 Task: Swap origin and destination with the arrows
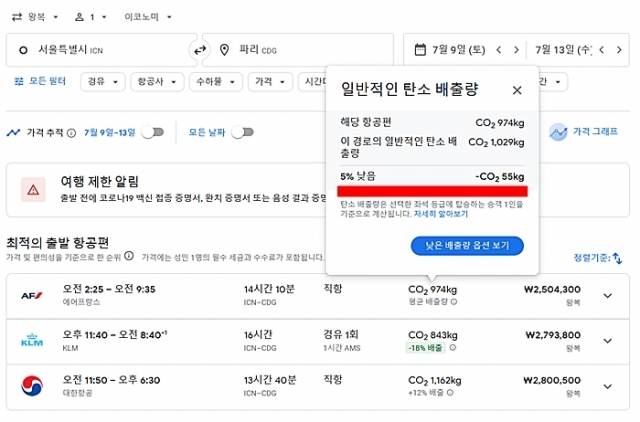pyautogui.click(x=200, y=50)
